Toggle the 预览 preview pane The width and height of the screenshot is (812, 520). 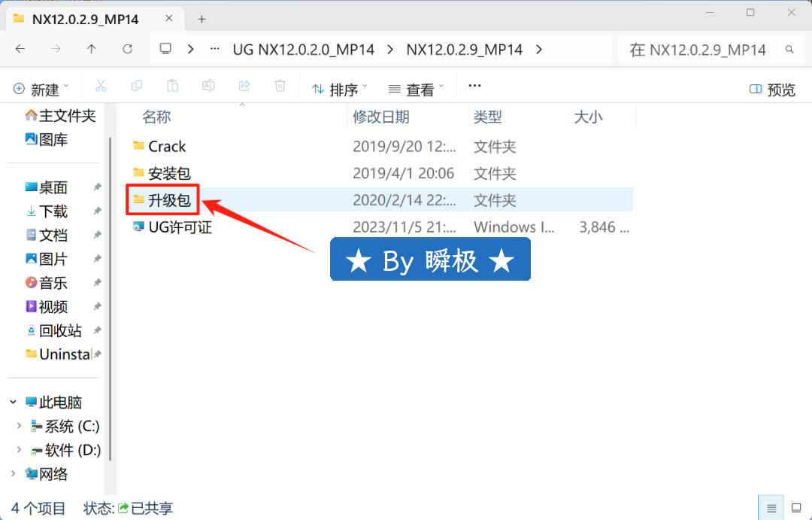(x=772, y=90)
